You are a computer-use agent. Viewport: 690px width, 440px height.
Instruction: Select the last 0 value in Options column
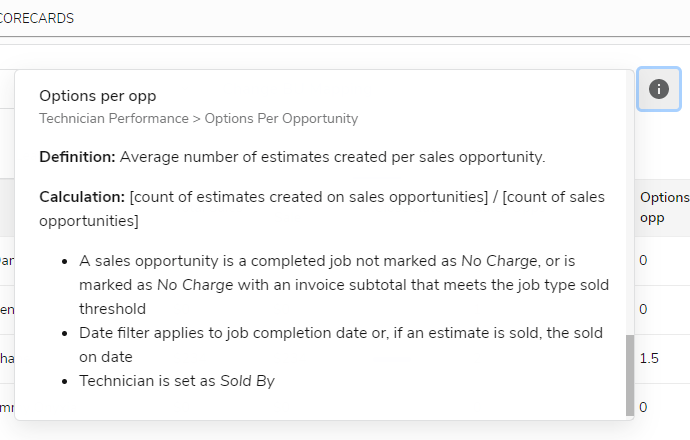[644, 407]
